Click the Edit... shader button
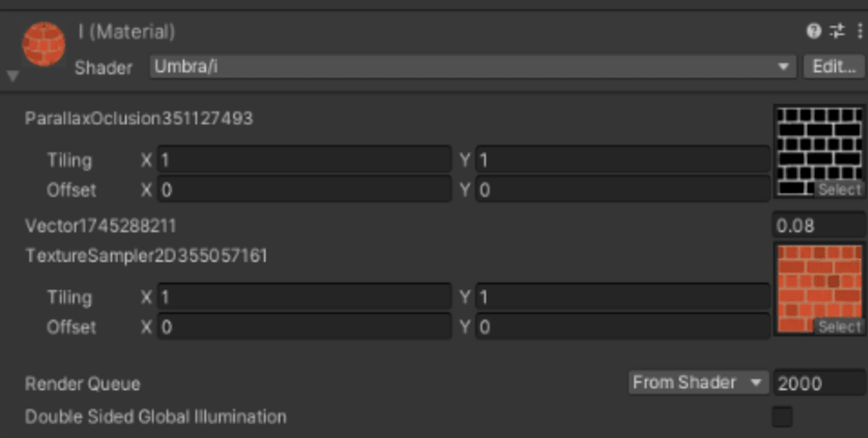This screenshot has width=868, height=438. pyautogui.click(x=834, y=67)
